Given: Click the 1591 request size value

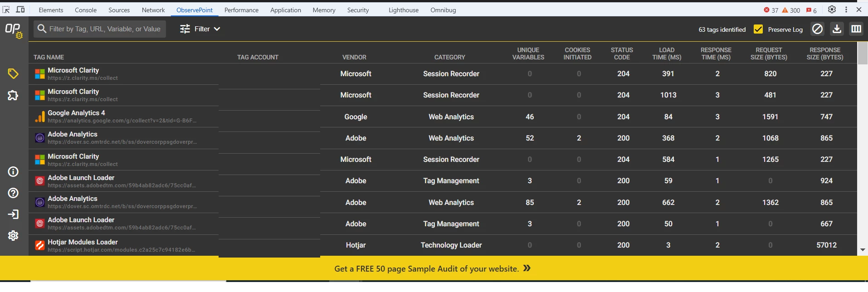Looking at the screenshot, I should tap(770, 117).
